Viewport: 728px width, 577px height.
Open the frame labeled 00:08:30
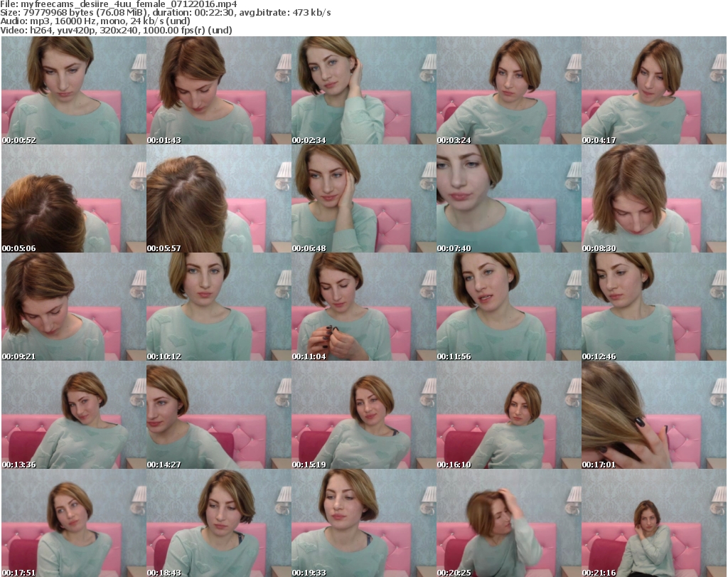[653, 198]
